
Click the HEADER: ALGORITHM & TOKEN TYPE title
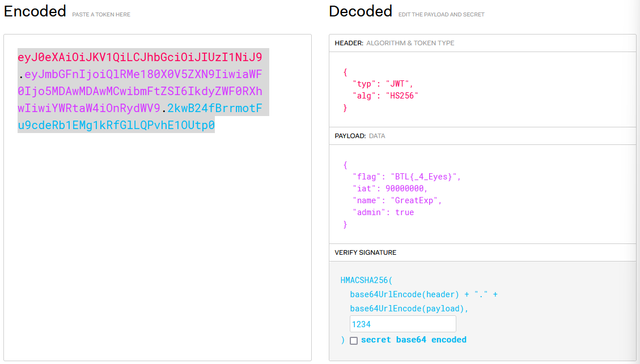395,43
